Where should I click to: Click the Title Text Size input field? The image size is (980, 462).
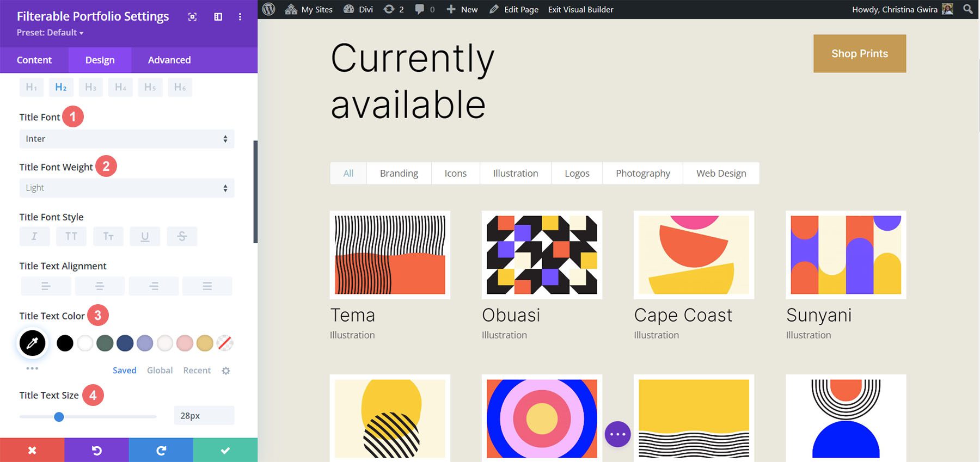tap(204, 416)
